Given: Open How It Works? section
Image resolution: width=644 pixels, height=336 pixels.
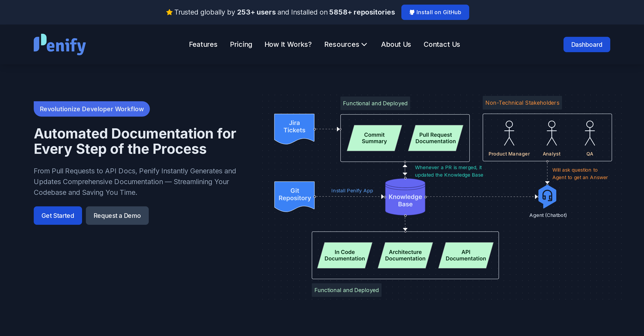Looking at the screenshot, I should [288, 45].
